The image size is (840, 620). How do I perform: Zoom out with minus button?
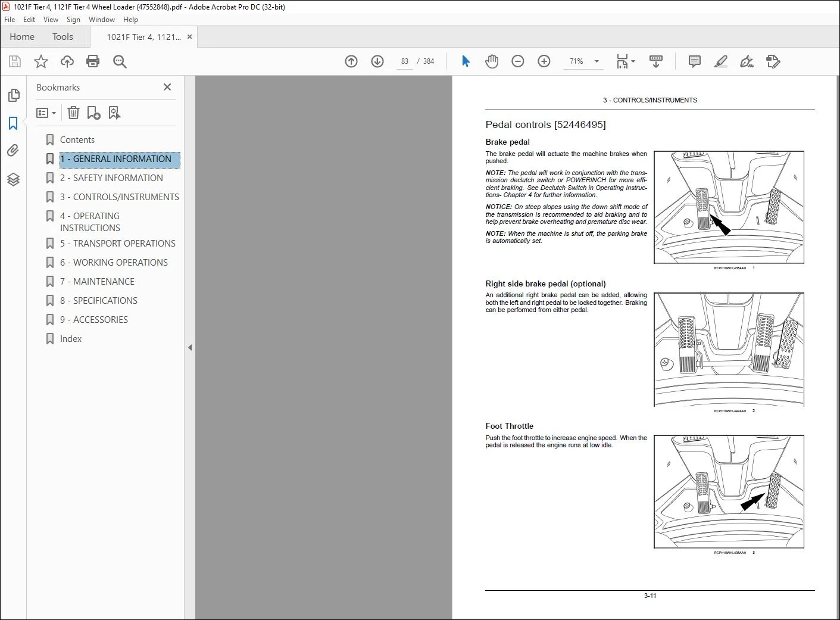518,61
